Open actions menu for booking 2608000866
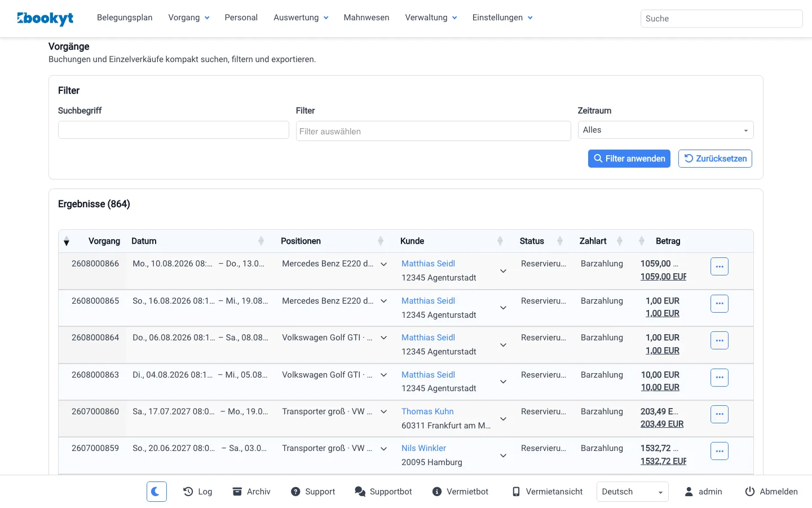Screen dimensions: 812x508 [x=720, y=266]
